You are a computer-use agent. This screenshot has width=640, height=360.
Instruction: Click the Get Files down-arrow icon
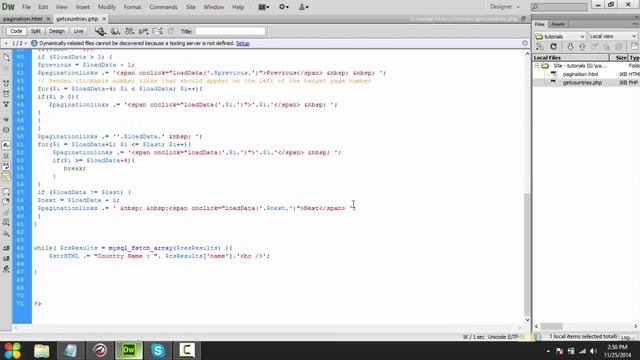pos(570,47)
